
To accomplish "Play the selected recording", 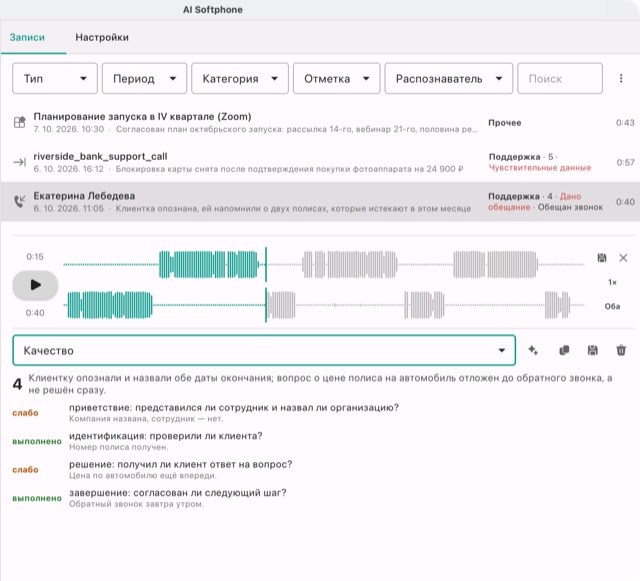I will pyautogui.click(x=35, y=285).
